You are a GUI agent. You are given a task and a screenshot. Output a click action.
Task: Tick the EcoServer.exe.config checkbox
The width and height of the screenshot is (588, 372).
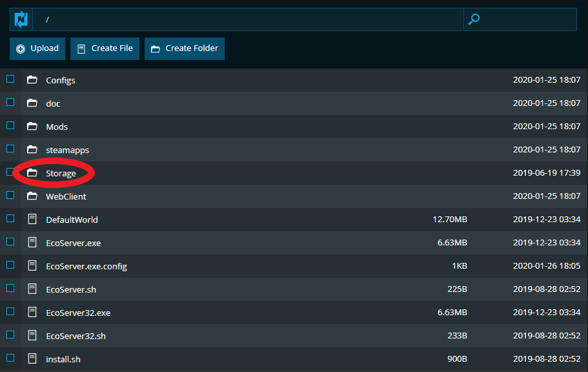(x=10, y=265)
